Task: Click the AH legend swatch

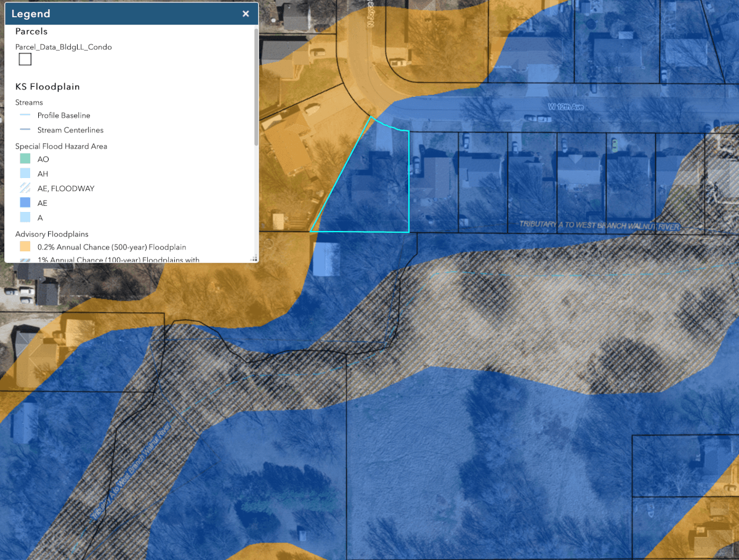Action: (x=25, y=174)
